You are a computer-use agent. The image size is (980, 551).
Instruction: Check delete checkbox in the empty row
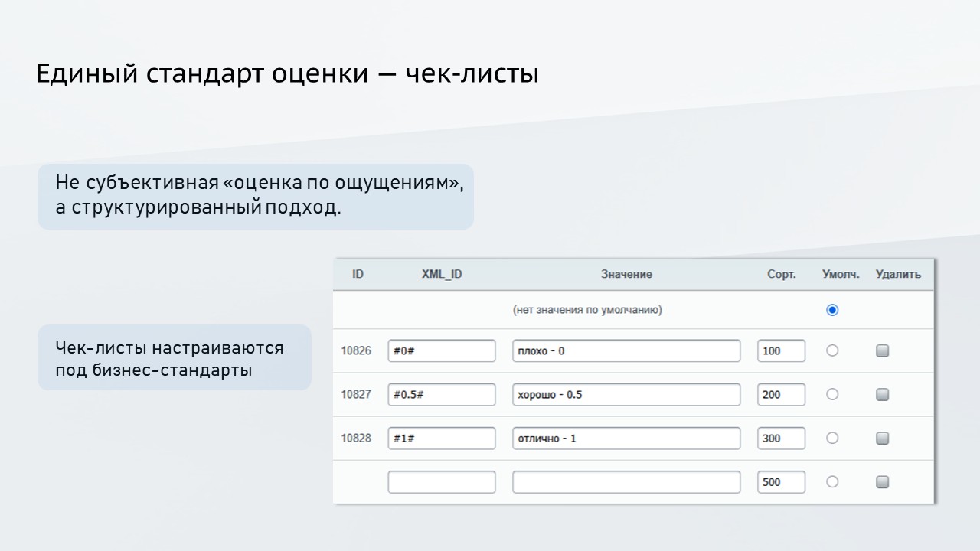tap(882, 482)
